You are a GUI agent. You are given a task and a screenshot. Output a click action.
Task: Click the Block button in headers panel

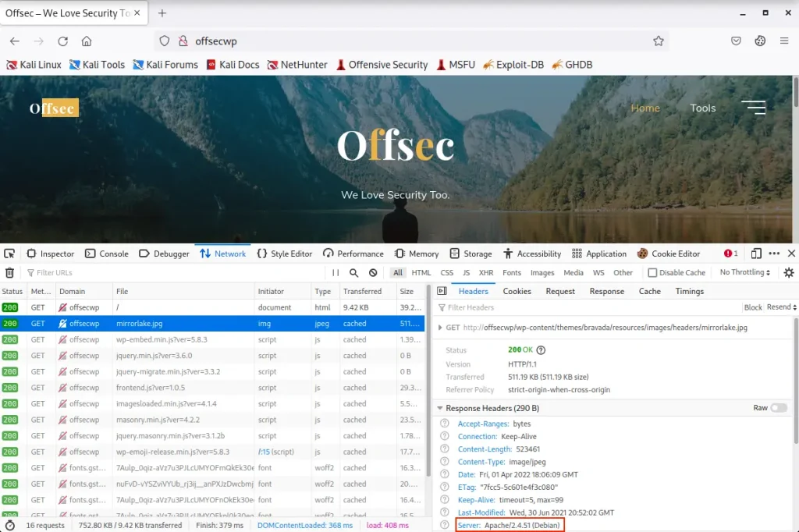click(x=753, y=307)
